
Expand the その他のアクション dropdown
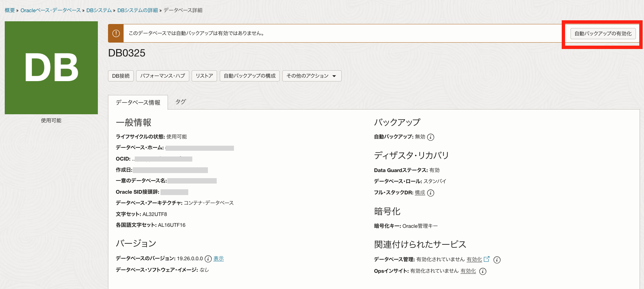point(312,76)
